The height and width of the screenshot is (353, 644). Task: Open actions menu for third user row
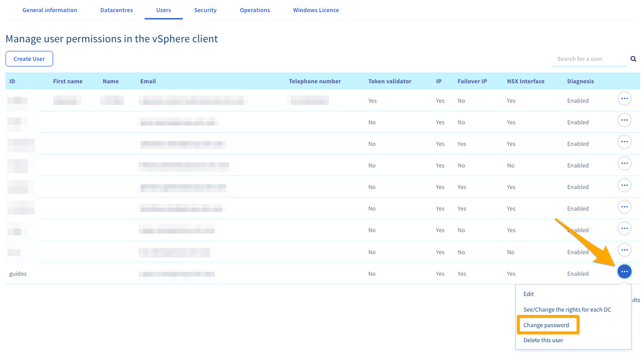tap(624, 142)
